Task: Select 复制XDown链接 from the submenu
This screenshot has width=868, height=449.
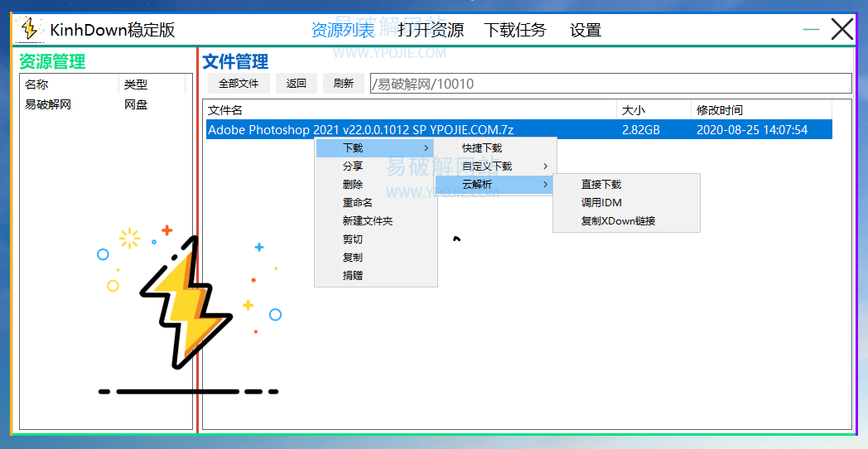Action: [x=626, y=221]
